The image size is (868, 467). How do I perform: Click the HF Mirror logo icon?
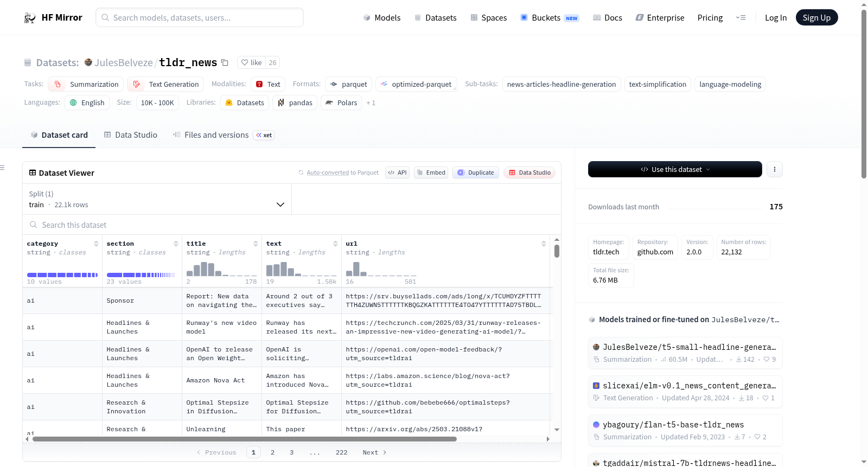pyautogui.click(x=30, y=18)
